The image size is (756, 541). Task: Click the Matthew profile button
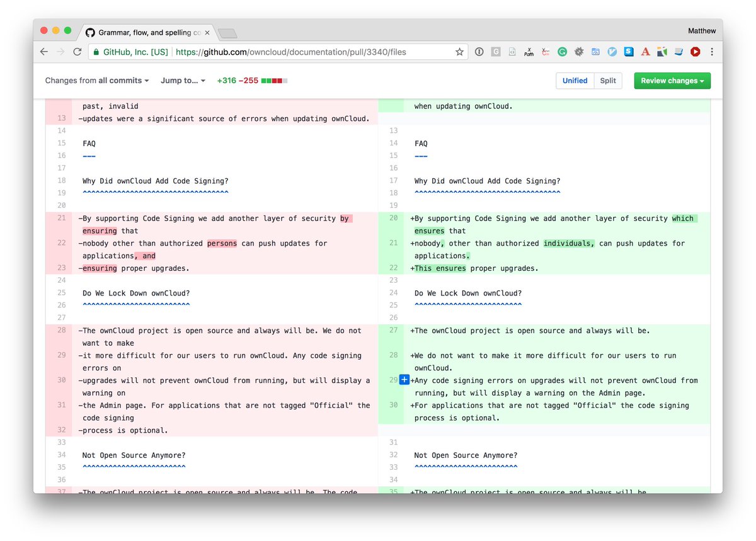point(702,30)
